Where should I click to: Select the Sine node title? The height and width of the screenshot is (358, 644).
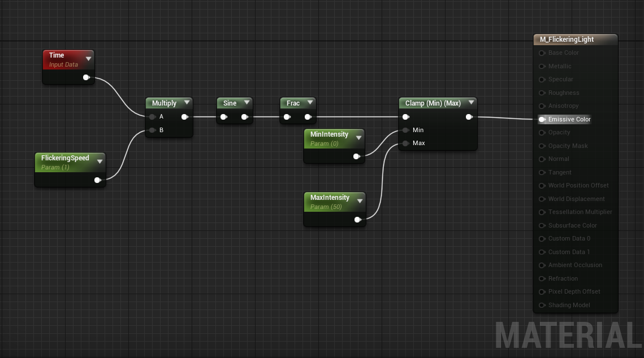[x=230, y=103]
